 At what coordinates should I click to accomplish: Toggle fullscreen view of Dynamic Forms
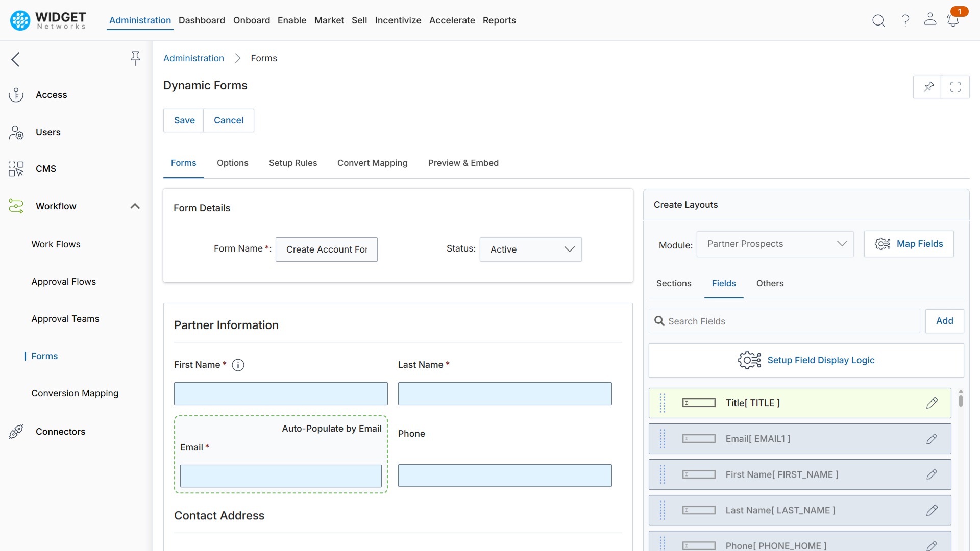pyautogui.click(x=955, y=87)
